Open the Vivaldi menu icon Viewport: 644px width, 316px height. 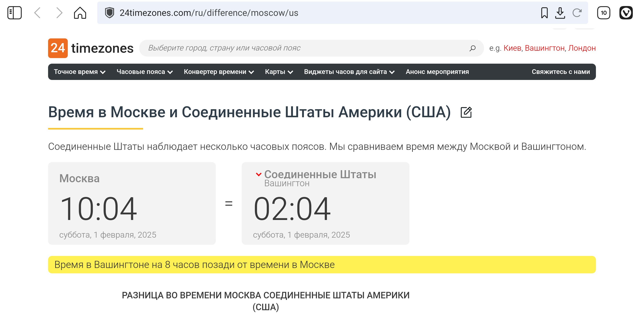626,13
